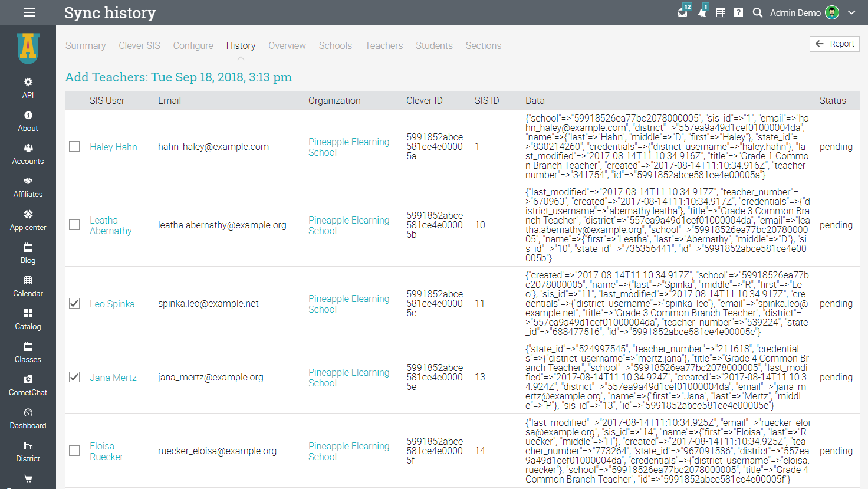The width and height of the screenshot is (868, 489).
Task: Check the Eloisa Ruecker row checkbox
Action: (x=74, y=451)
